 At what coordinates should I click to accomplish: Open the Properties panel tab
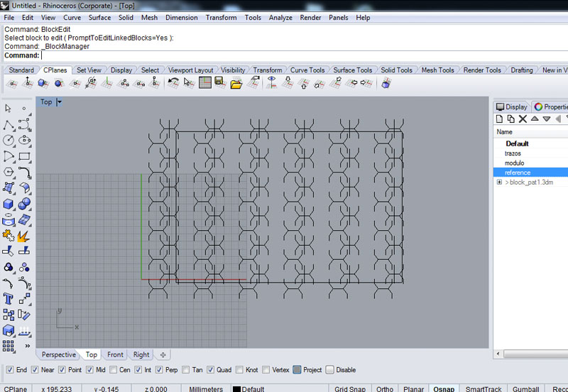tap(551, 107)
